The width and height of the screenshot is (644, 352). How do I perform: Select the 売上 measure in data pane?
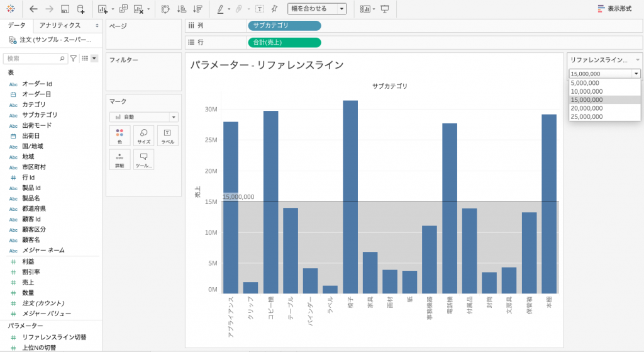28,283
